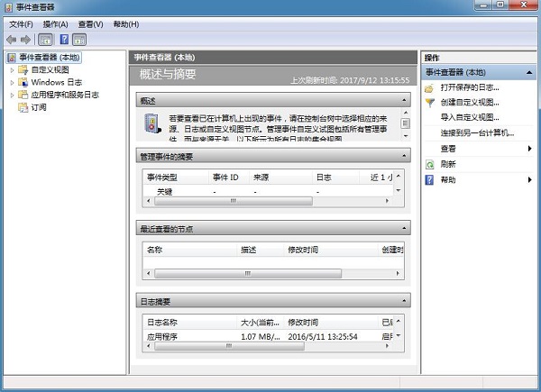This screenshot has width=541, height=392.
Task: Click the 大小(当前... column header
Action: click(x=261, y=323)
